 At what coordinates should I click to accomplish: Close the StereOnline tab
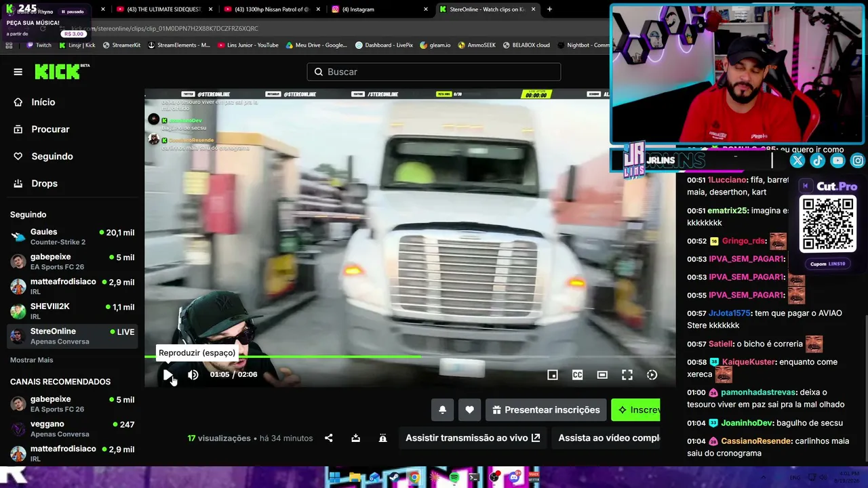pyautogui.click(x=533, y=9)
